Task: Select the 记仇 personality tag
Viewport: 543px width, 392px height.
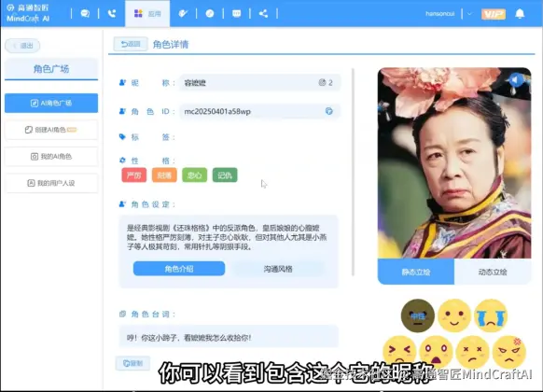Action: pos(225,175)
